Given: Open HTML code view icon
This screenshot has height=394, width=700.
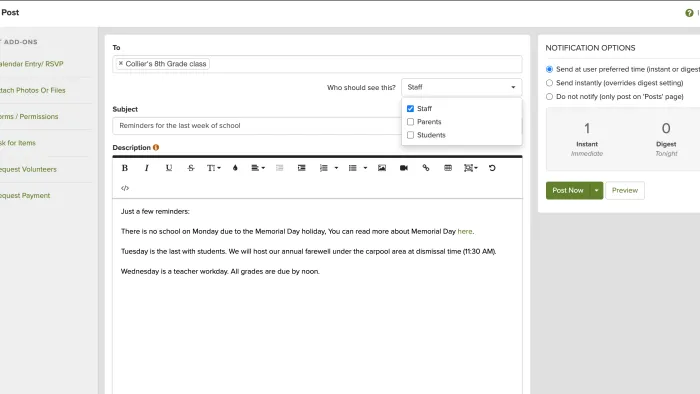Looking at the screenshot, I should pyautogui.click(x=125, y=188).
